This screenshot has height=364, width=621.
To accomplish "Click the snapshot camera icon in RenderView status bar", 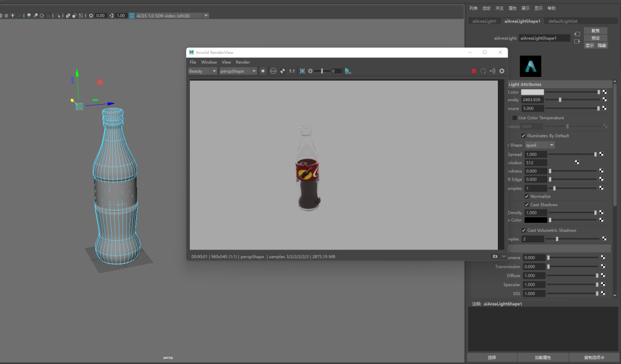I will tap(495, 256).
